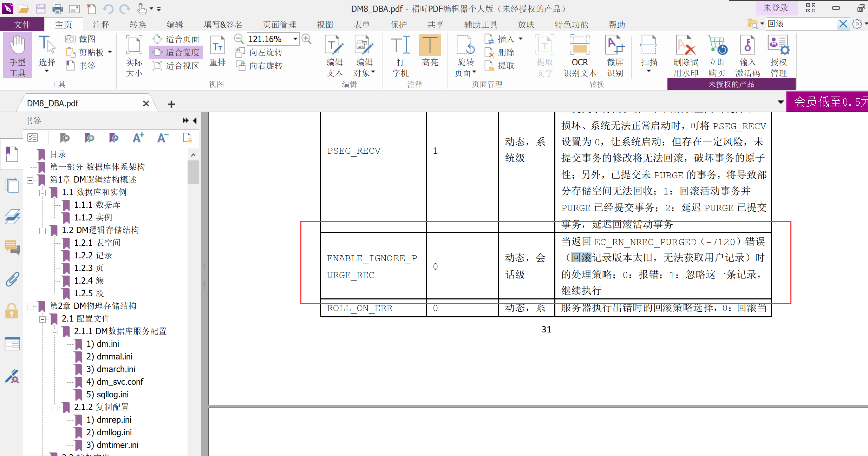The height and width of the screenshot is (456, 868).
Task: Click the 未登录 login button
Action: pos(775,8)
